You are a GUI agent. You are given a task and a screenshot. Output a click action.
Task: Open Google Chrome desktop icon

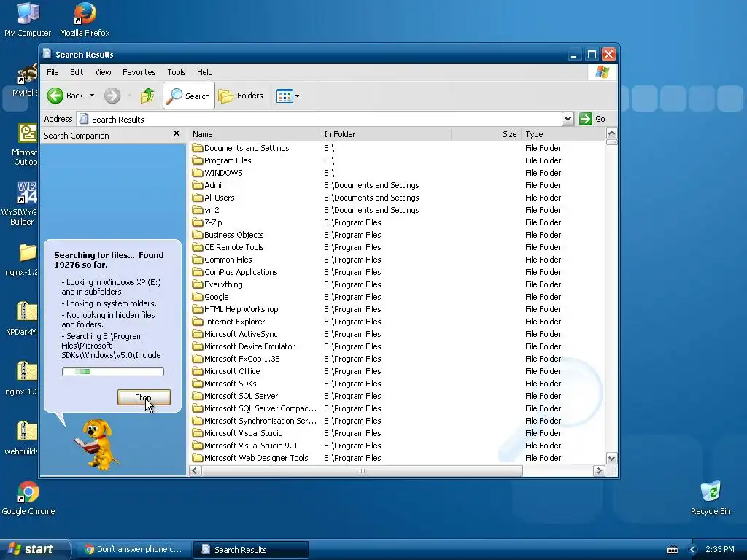pyautogui.click(x=28, y=498)
